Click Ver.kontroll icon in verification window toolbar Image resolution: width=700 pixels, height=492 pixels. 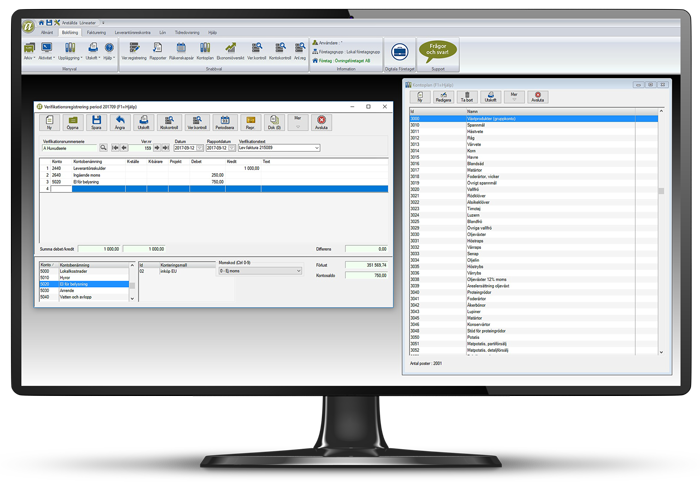[x=196, y=123]
